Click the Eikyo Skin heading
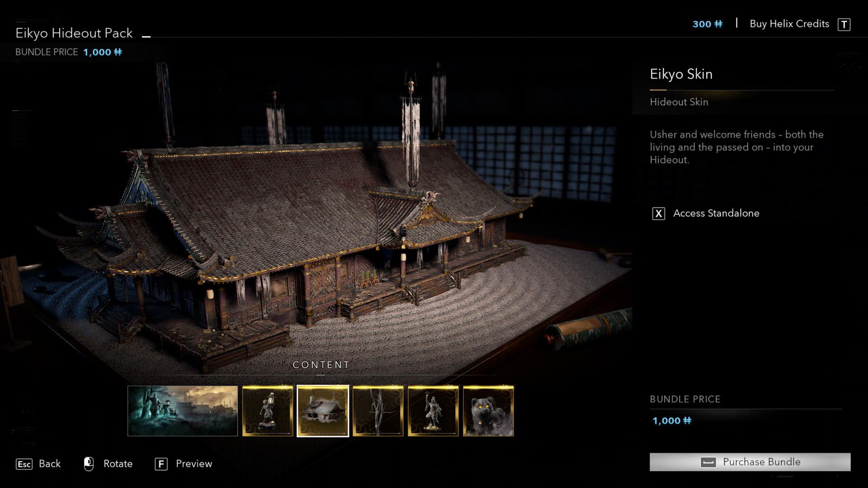 click(x=681, y=74)
